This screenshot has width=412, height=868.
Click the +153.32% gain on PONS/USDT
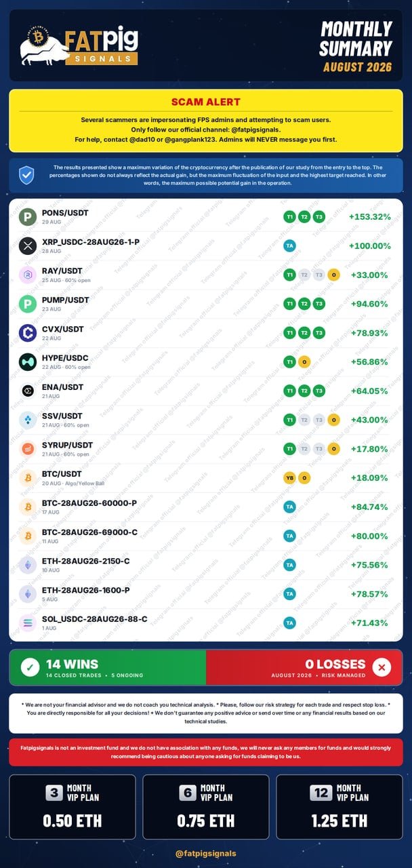tap(370, 217)
